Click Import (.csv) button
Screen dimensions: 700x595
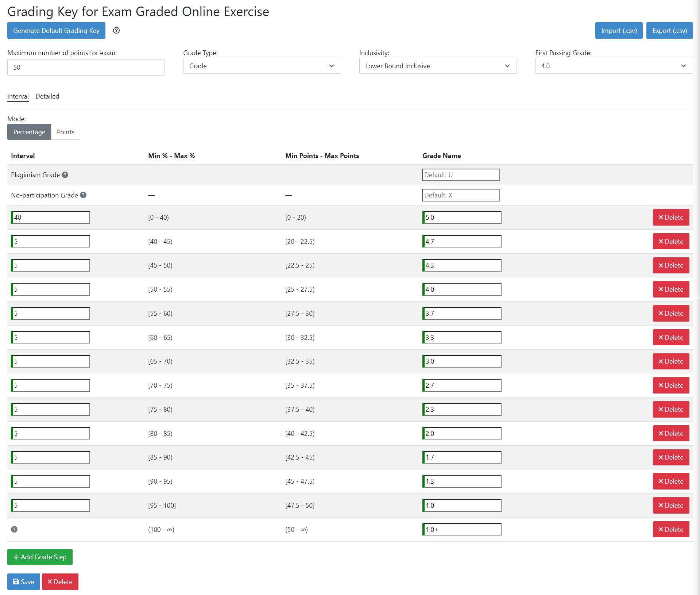(619, 31)
